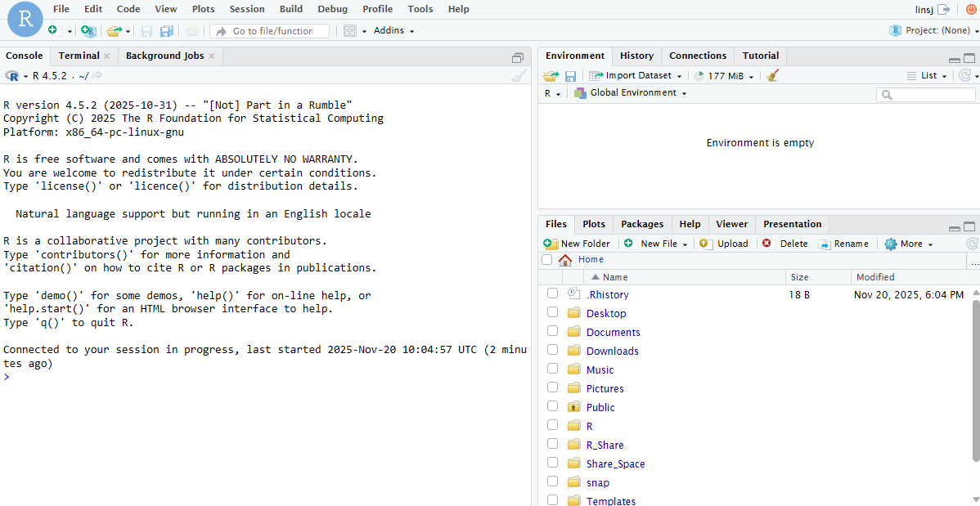Switch to the Packages tab
Screen dimensions: 980x506
[642, 224]
